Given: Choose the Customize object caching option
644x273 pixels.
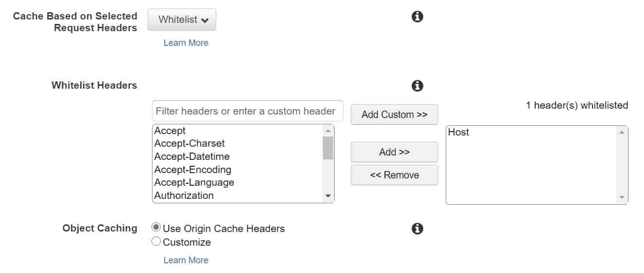Looking at the screenshot, I should [156, 241].
